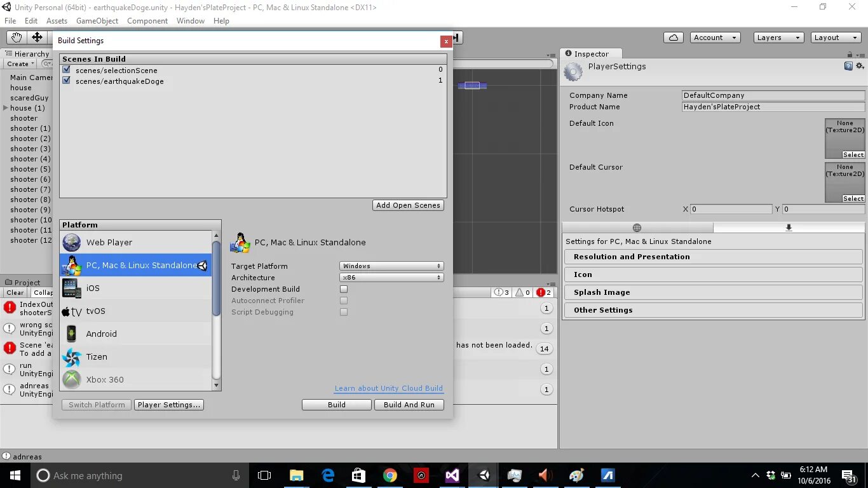868x488 pixels.
Task: Expand the house (1) hierarchy item
Action: pyautogui.click(x=6, y=108)
